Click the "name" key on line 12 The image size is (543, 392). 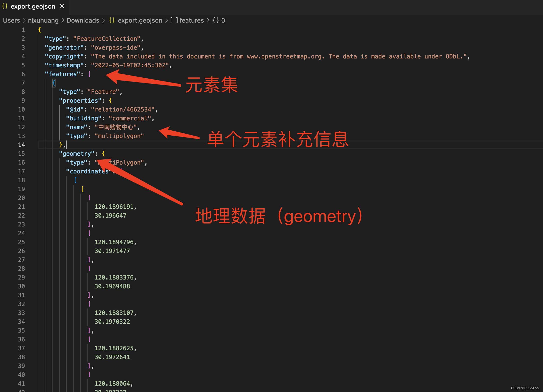(x=77, y=127)
